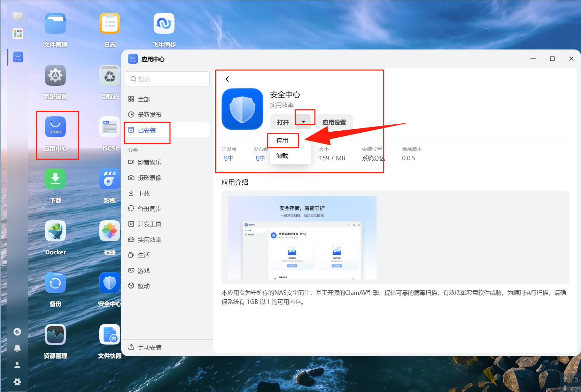581x392 pixels.
Task: Open the settings gear in the dock
Action: [x=17, y=382]
